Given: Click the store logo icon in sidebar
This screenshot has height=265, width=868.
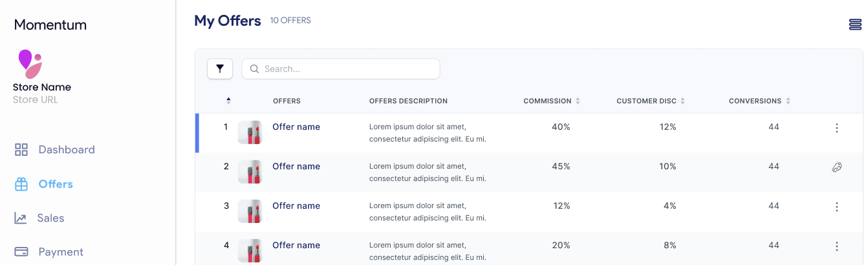Looking at the screenshot, I should 30,63.
